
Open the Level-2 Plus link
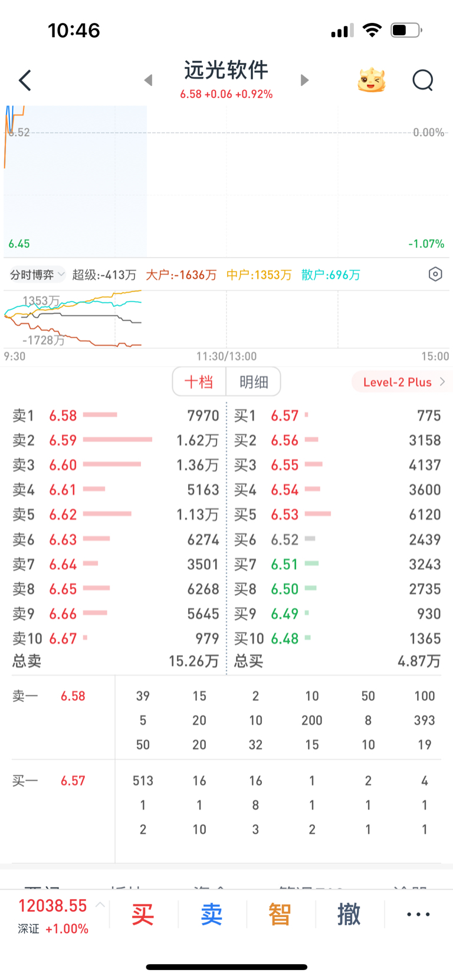[403, 382]
